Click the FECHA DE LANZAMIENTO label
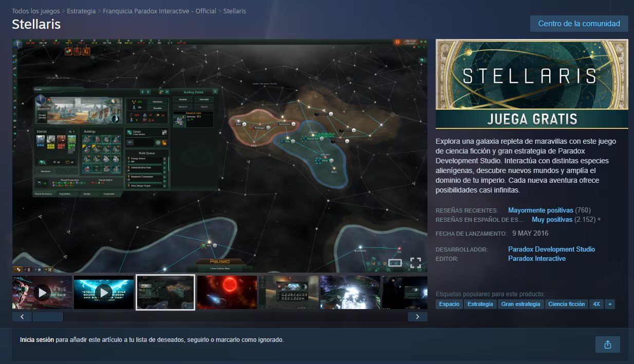The height and width of the screenshot is (364, 634). coord(471,234)
